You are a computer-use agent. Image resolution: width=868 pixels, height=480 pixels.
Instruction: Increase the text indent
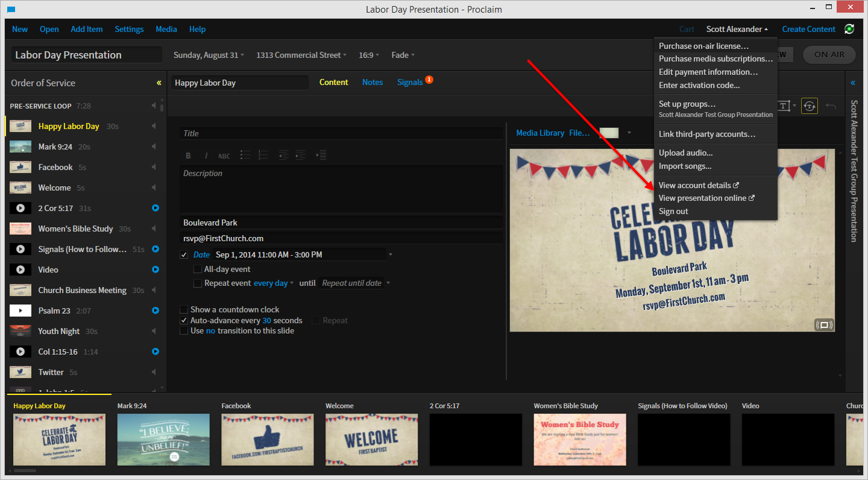[300, 155]
